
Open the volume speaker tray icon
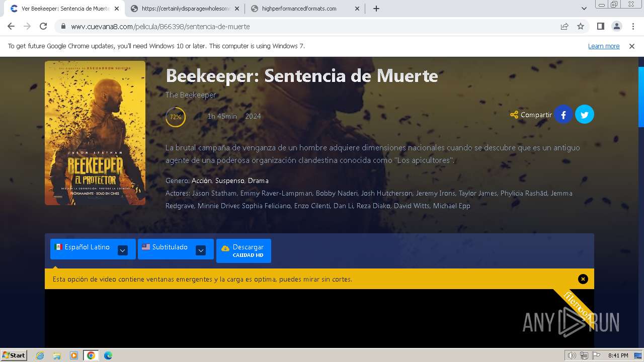572,355
